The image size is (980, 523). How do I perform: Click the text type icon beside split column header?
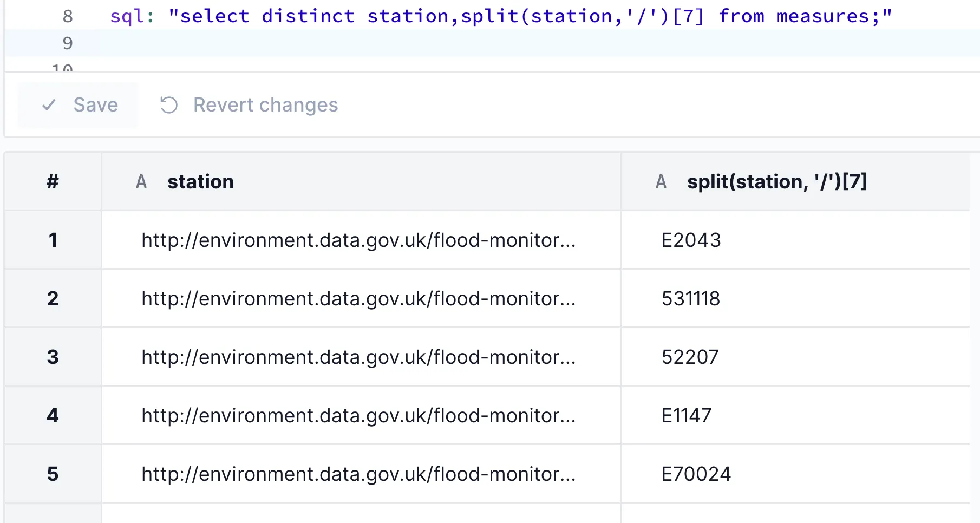[x=661, y=182]
